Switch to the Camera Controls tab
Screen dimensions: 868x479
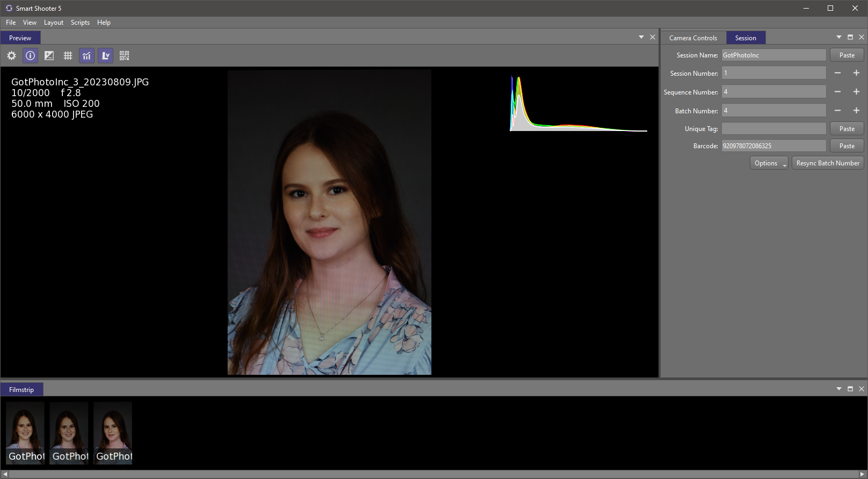tap(693, 38)
